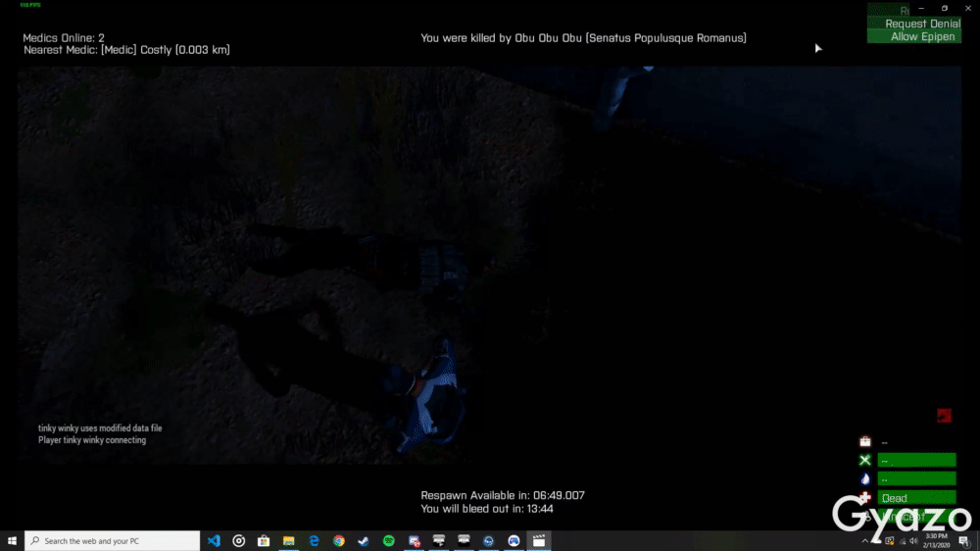Restore down the game window
Screen dimensions: 980x551
[945, 8]
